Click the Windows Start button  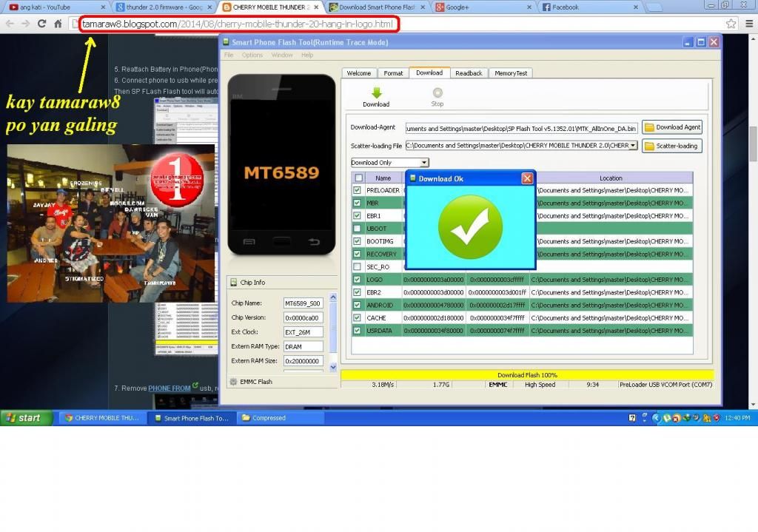[26, 418]
